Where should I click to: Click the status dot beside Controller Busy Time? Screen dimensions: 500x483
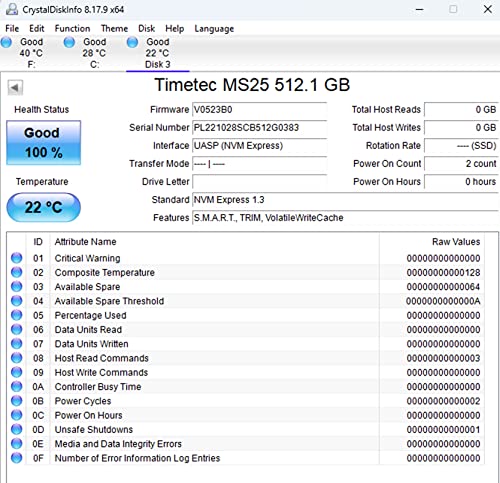[x=16, y=387]
